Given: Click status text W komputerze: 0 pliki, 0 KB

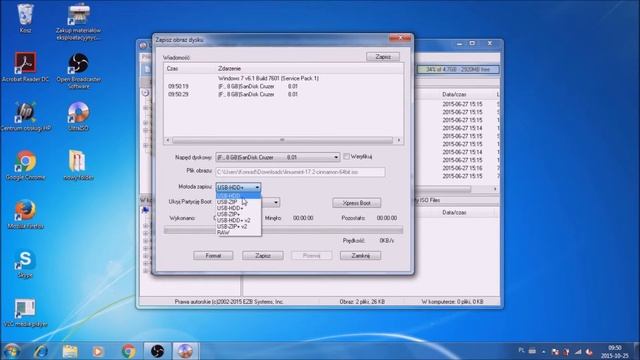Looking at the screenshot, I should coord(452,302).
